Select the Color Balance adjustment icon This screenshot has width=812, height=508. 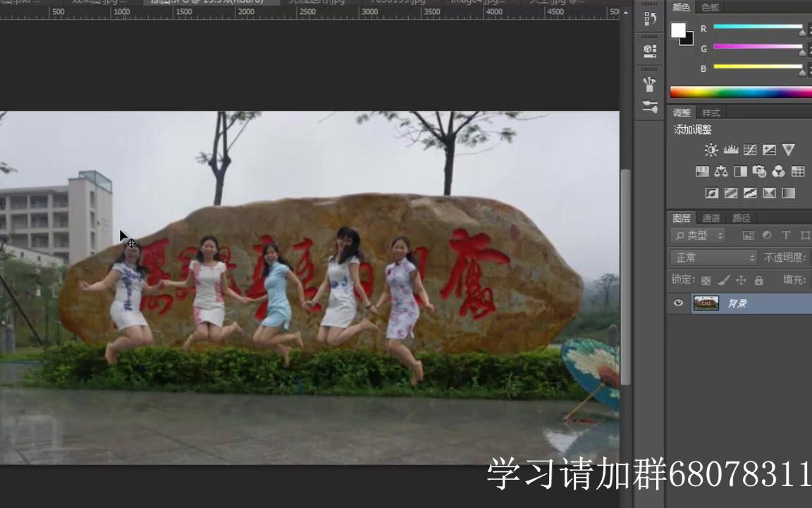720,171
